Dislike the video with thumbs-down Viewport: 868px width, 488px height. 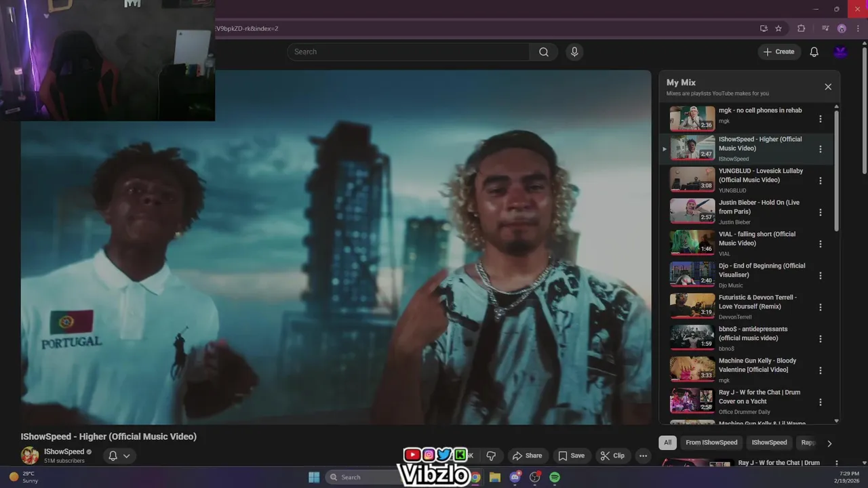(x=491, y=455)
